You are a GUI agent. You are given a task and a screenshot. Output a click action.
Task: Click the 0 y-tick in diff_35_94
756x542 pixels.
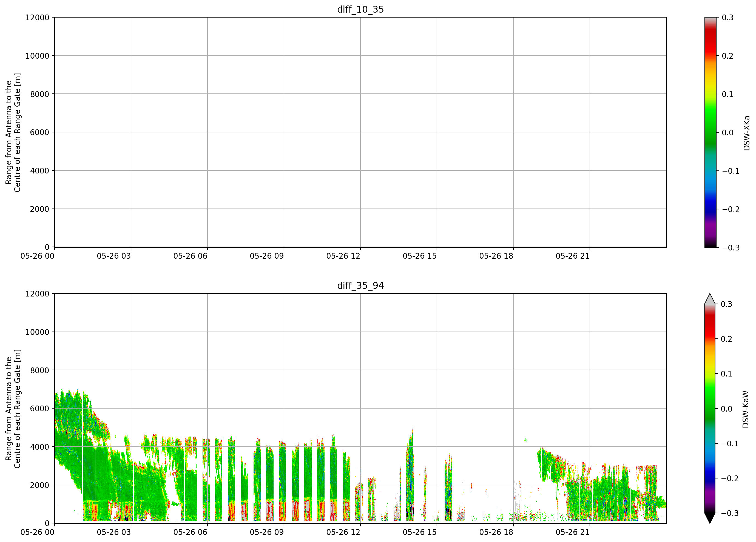click(x=47, y=523)
